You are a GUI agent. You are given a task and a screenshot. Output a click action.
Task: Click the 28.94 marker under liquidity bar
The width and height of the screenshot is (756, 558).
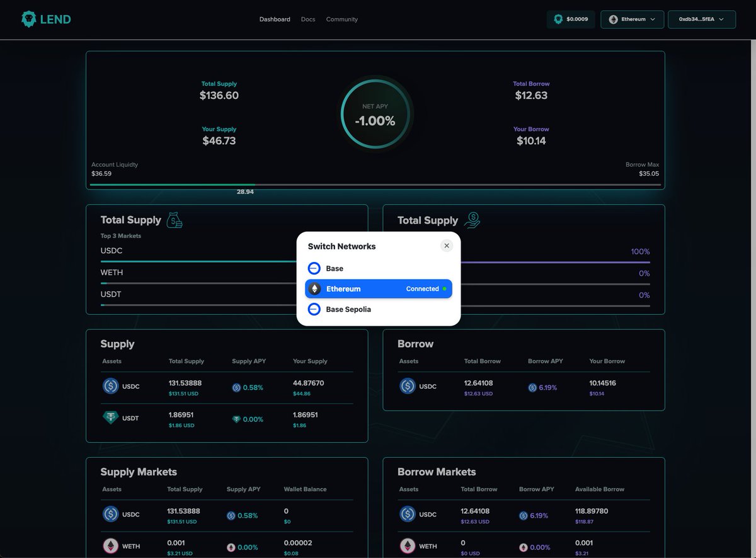(x=245, y=191)
